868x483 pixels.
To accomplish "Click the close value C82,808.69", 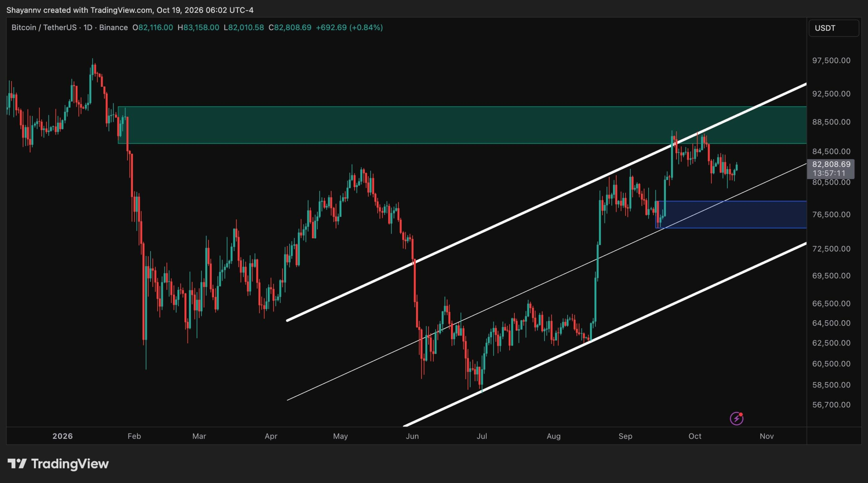I will click(x=290, y=27).
